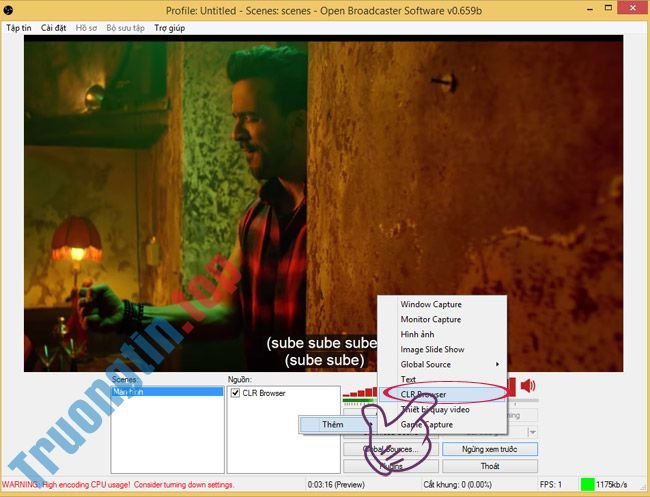The width and height of the screenshot is (650, 497).
Task: Click the FPS: 1 status entry
Action: click(551, 484)
